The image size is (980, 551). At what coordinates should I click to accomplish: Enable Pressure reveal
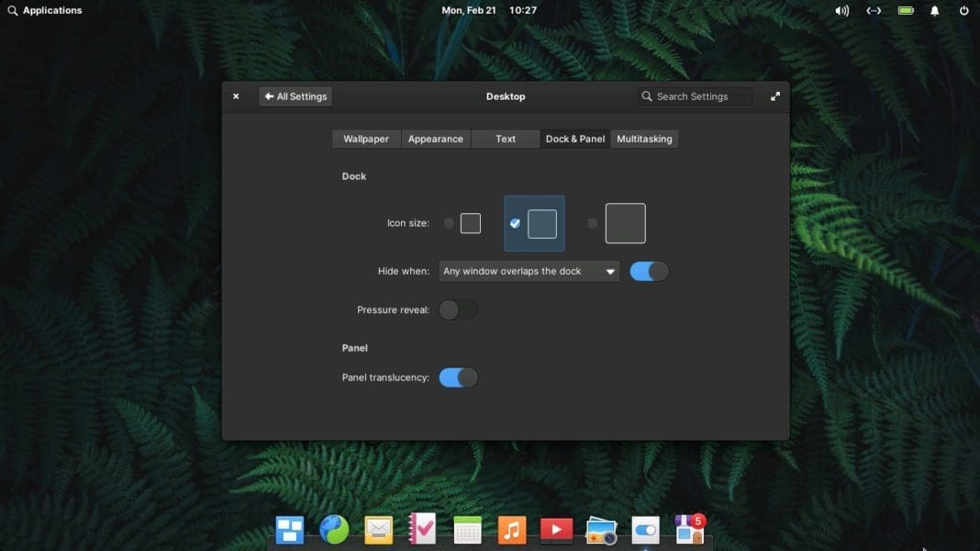click(458, 309)
